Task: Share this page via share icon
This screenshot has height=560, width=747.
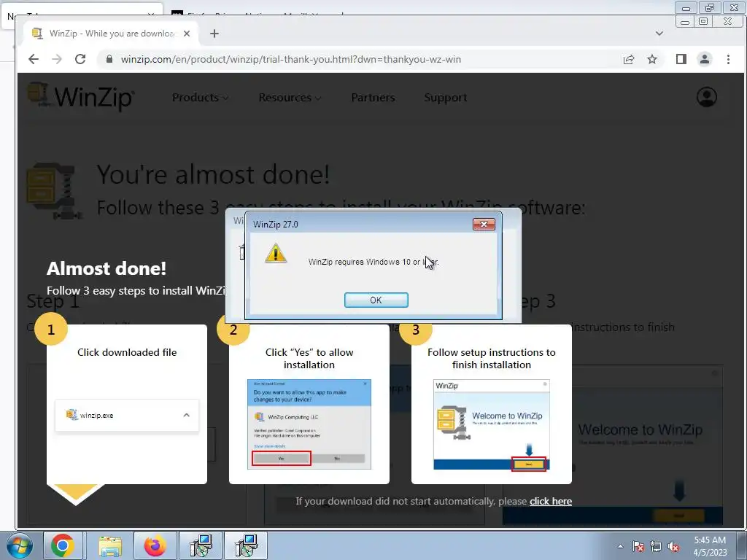Action: (x=629, y=60)
